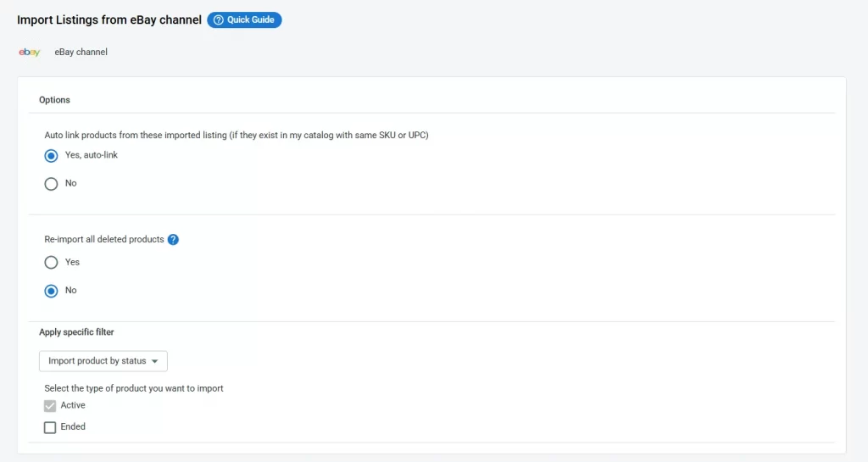Screen dimensions: 868x462
Task: Toggle the Active product type checkbox
Action: 50,406
